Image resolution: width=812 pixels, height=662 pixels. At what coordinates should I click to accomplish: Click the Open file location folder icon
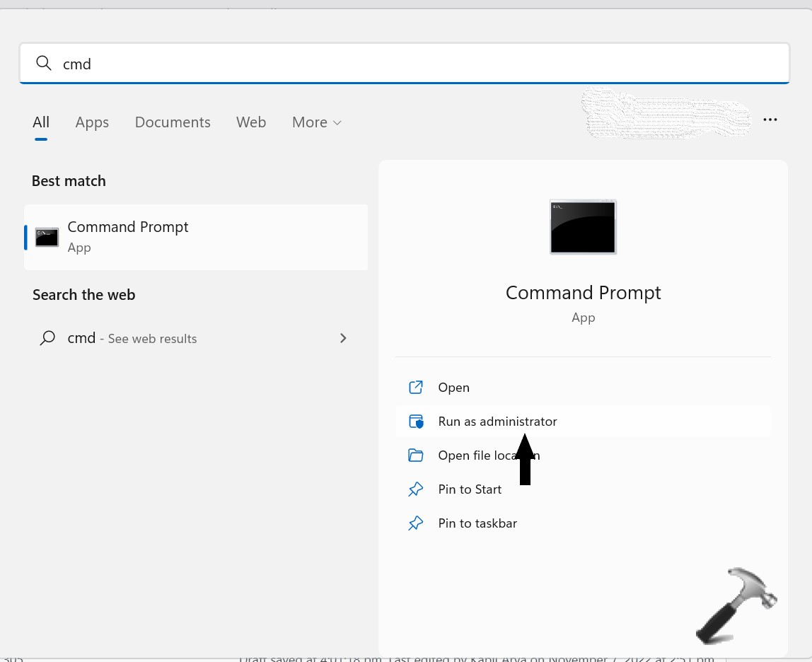point(416,455)
